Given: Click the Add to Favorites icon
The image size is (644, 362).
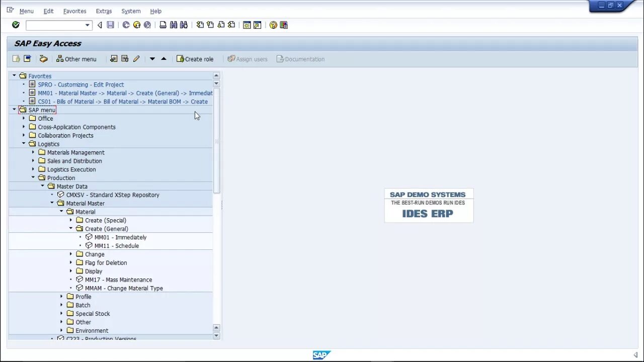Looking at the screenshot, I should pos(114,59).
